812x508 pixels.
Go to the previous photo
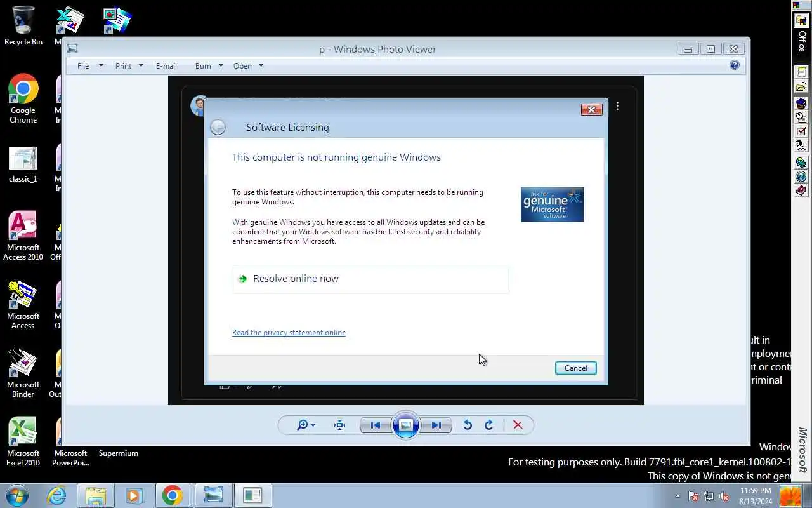point(375,425)
